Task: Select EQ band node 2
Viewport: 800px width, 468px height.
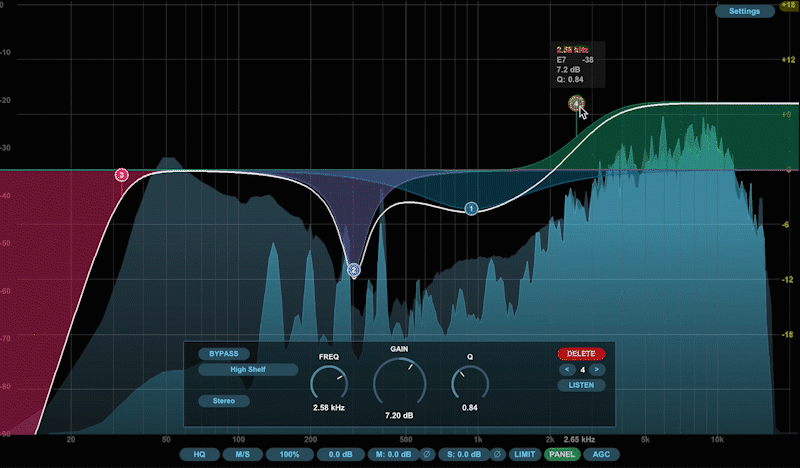Action: click(353, 270)
